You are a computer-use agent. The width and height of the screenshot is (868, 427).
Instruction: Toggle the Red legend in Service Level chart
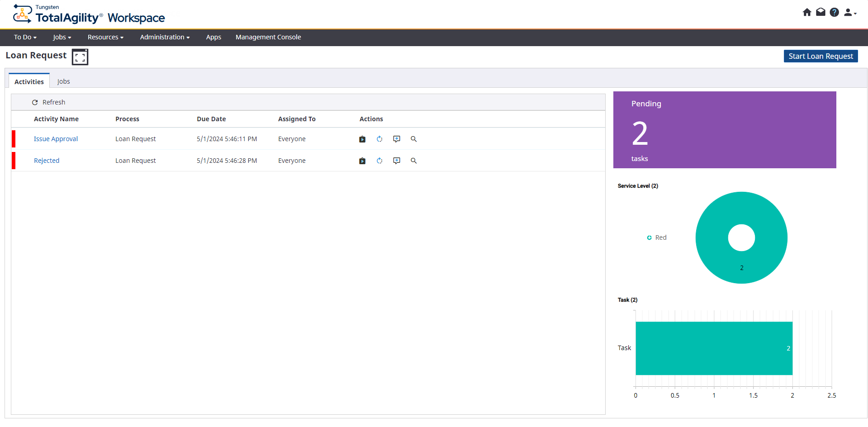pos(657,237)
